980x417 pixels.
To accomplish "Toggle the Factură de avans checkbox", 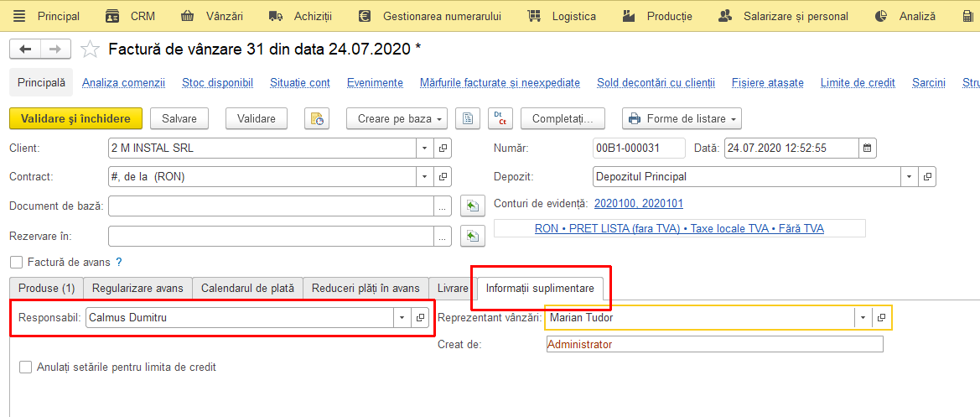I will tap(16, 262).
